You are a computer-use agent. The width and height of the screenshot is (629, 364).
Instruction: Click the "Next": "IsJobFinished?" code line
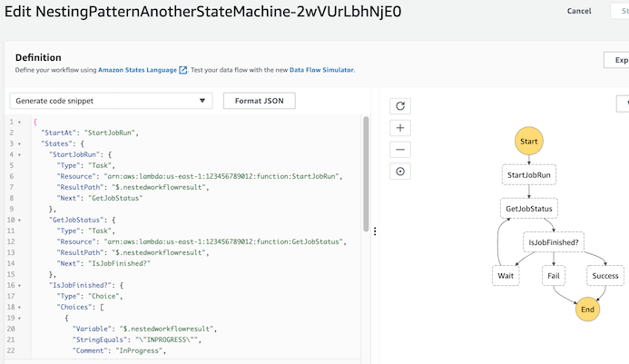pyautogui.click(x=103, y=263)
